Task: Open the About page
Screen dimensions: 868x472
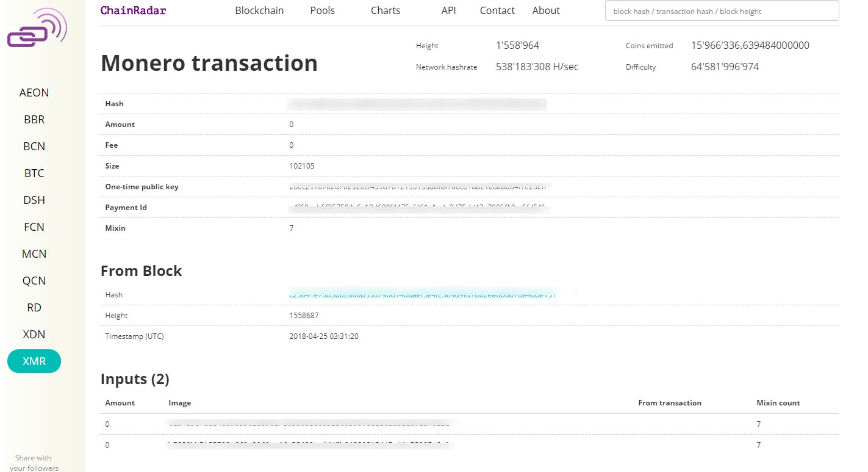Action: click(x=546, y=10)
